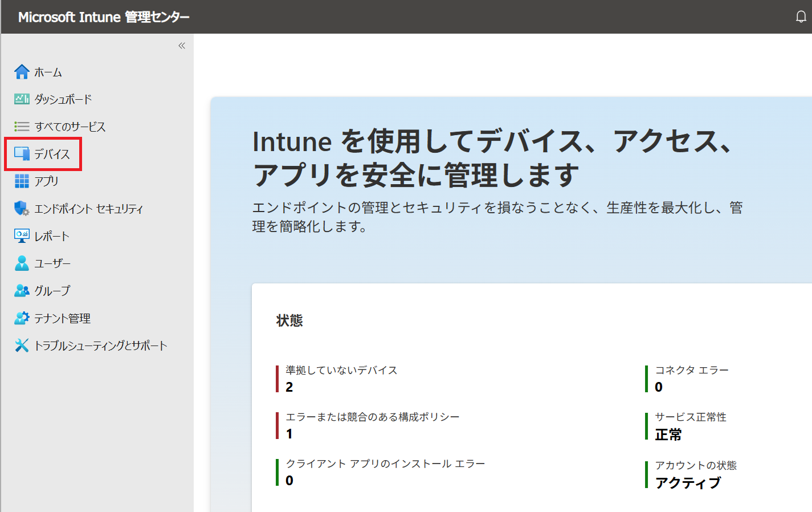The width and height of the screenshot is (812, 512).
Task: Collapse the sidebar with double chevron
Action: pos(182,46)
